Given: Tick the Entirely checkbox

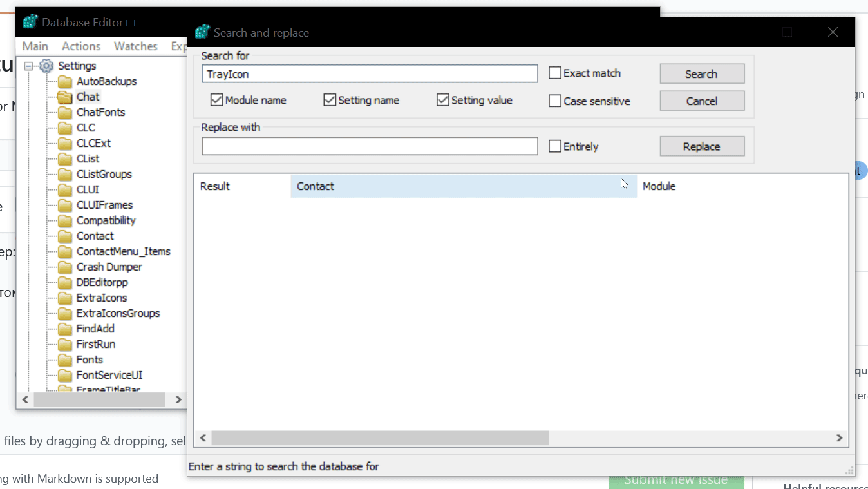Looking at the screenshot, I should coord(555,147).
